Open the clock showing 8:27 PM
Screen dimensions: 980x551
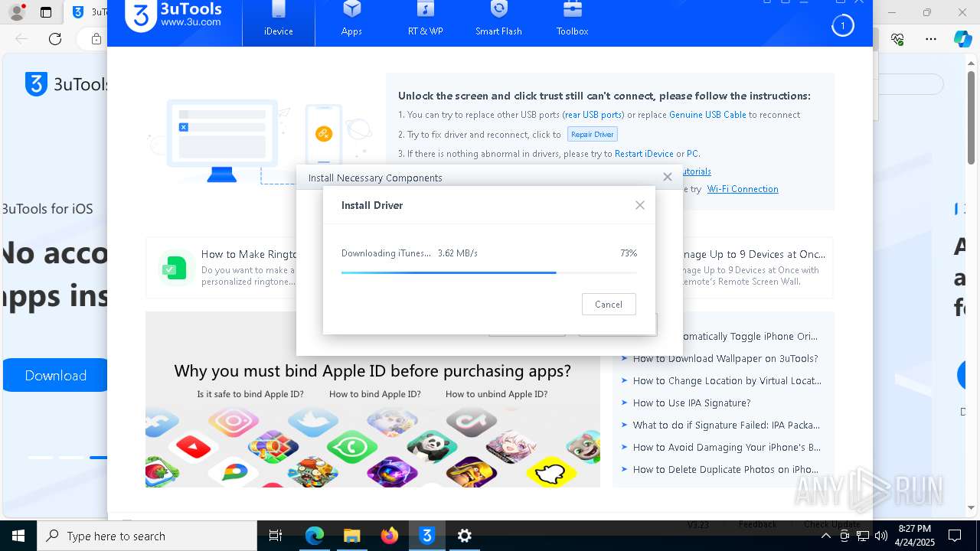pos(914,536)
